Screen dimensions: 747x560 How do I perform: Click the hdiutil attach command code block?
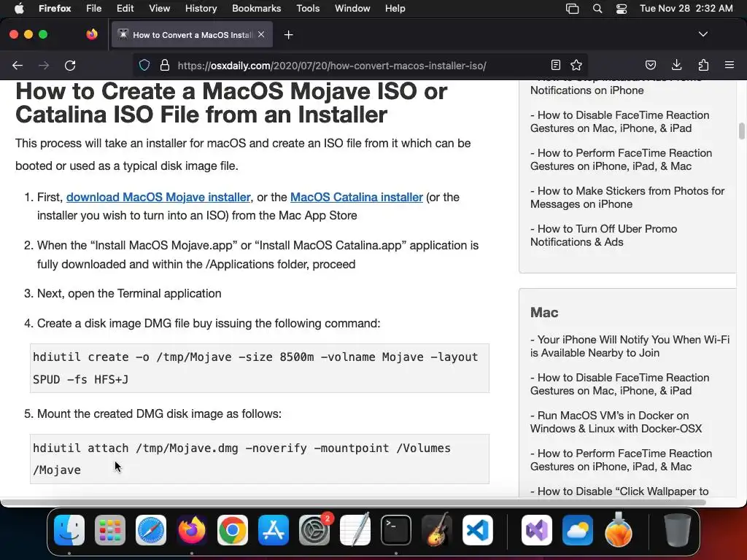click(260, 459)
